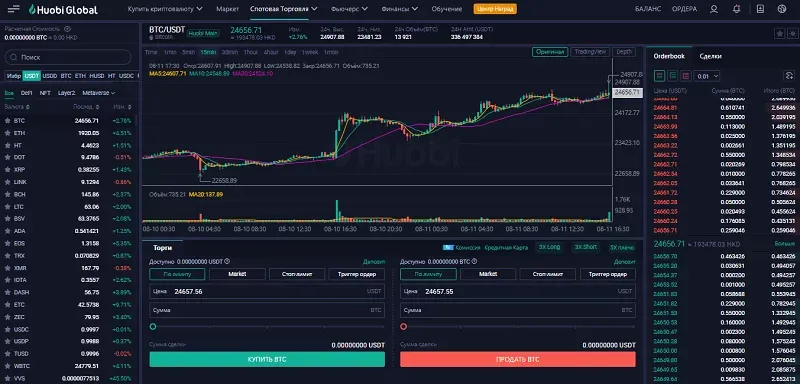Switch to the Сделки tab
This screenshot has height=384, width=800.
[710, 56]
